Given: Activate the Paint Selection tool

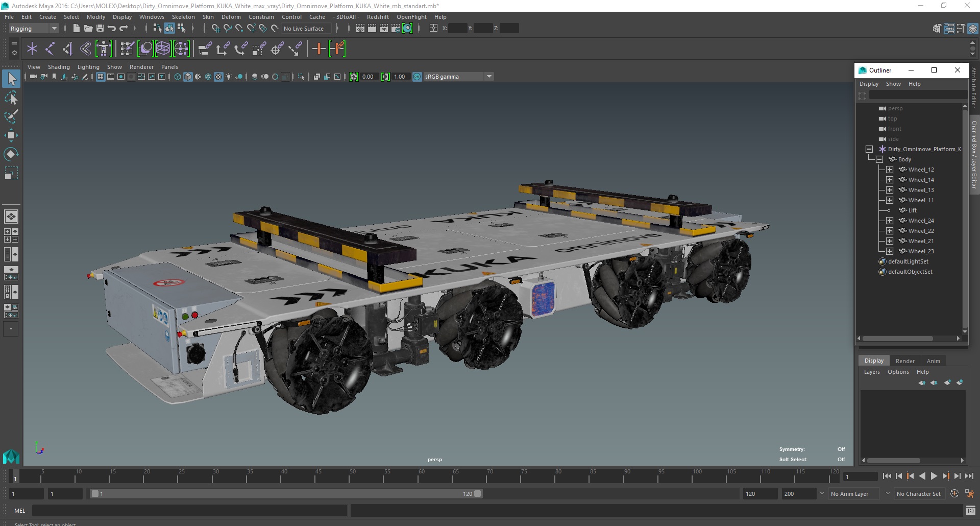Looking at the screenshot, I should [11, 116].
